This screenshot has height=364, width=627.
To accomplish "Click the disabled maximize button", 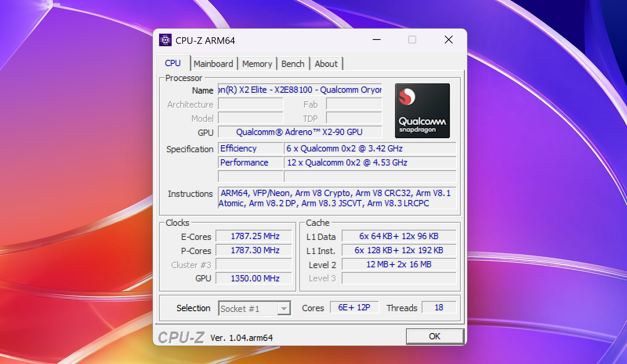I will point(412,40).
